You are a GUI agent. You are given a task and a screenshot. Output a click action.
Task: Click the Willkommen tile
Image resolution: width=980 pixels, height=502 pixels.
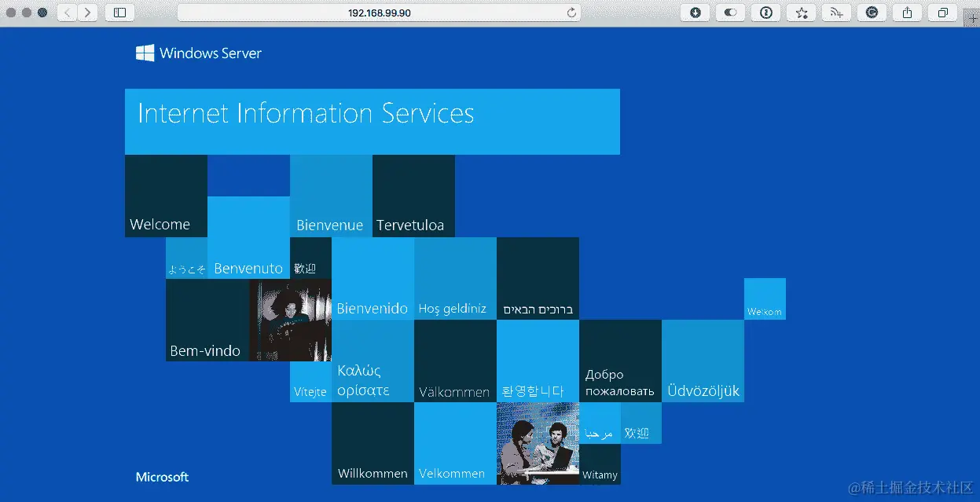point(373,443)
